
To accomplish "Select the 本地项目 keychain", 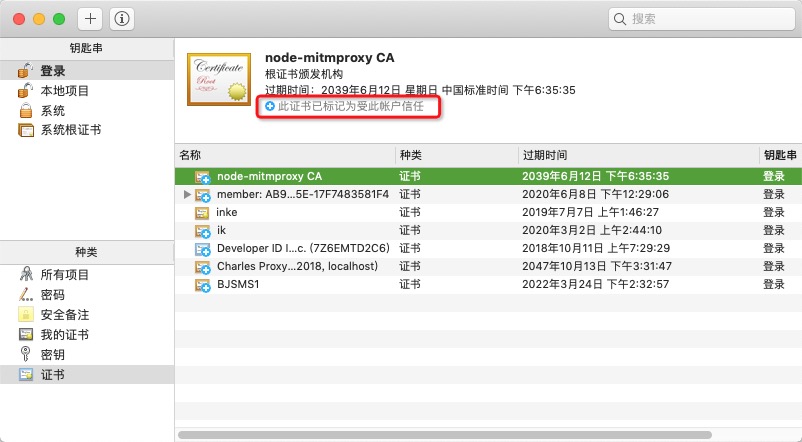I will point(87,91).
